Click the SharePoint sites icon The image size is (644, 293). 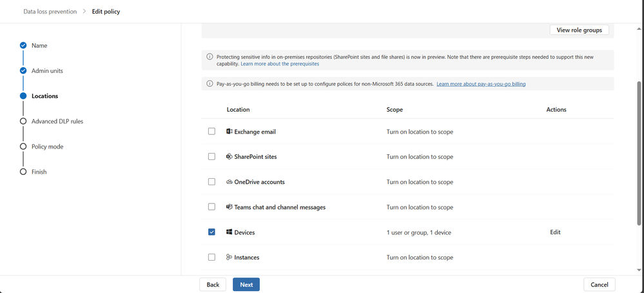click(229, 157)
